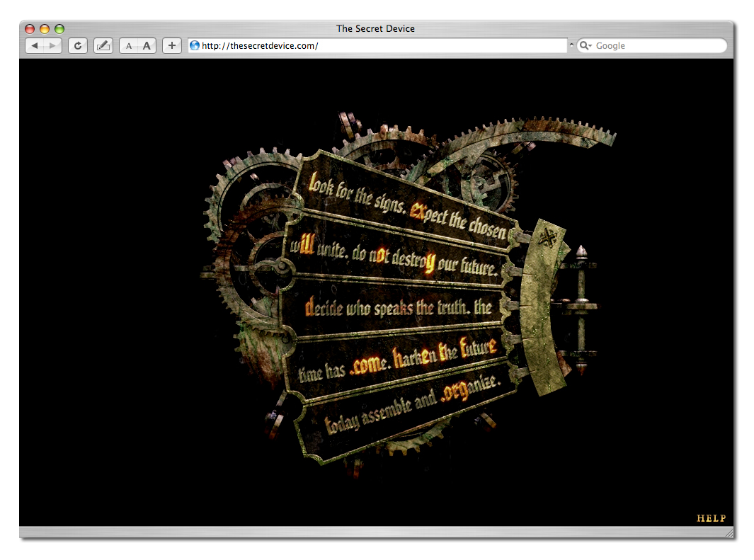754x560 pixels.
Task: Click the curved brass plate marked X
Action: [544, 304]
